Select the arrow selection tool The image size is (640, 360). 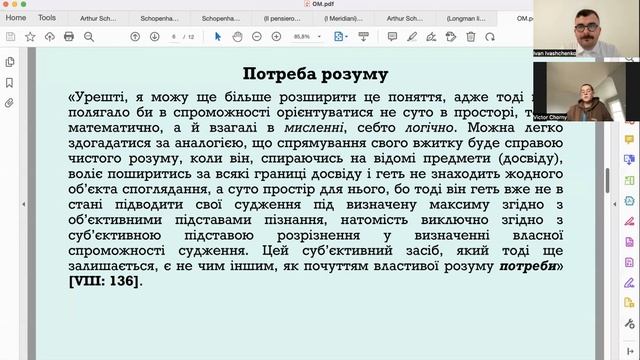(x=218, y=37)
